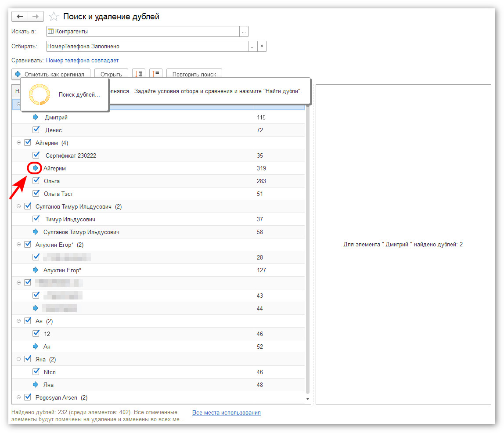The image size is (504, 433).
Task: Toggle the Ан (2) group checkbox
Action: click(28, 321)
